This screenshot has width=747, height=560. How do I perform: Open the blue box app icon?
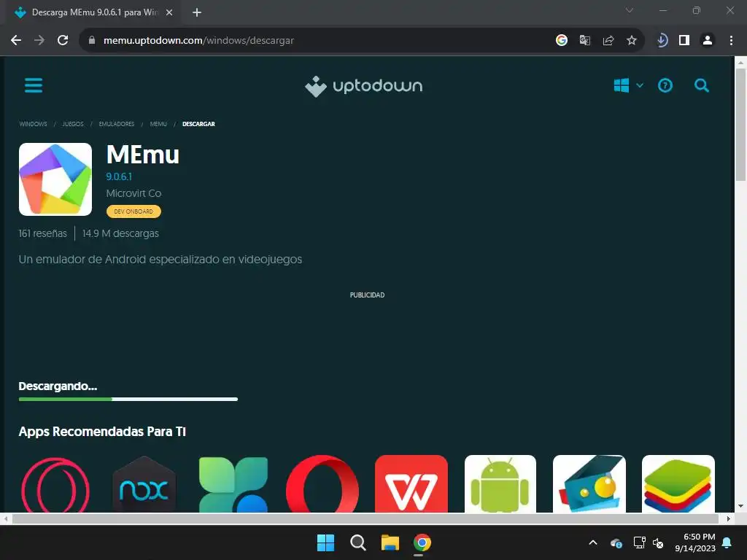(x=589, y=484)
